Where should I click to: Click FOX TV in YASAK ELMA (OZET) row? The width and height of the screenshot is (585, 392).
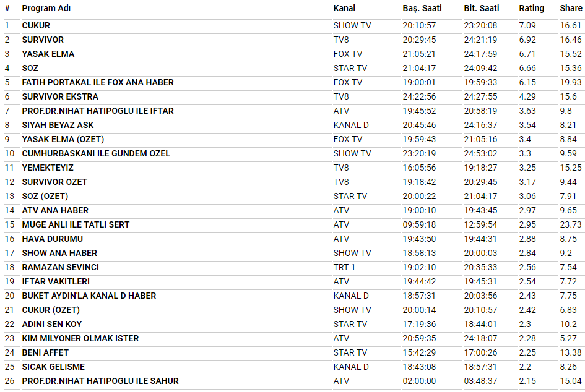pos(348,139)
